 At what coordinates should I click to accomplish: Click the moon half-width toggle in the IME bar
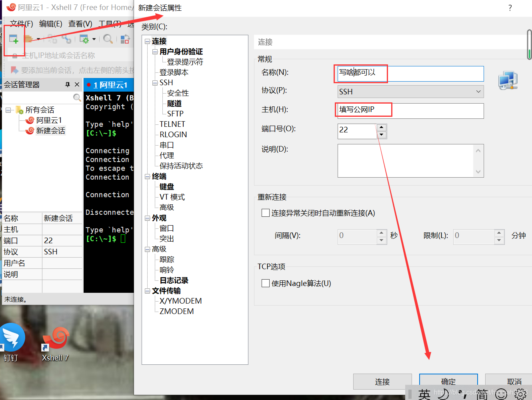(443, 394)
